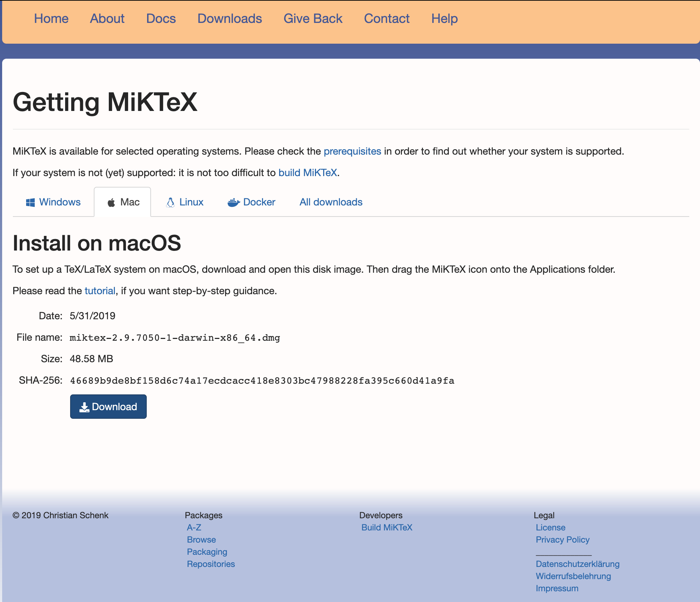Open the tutorial link

pos(100,291)
